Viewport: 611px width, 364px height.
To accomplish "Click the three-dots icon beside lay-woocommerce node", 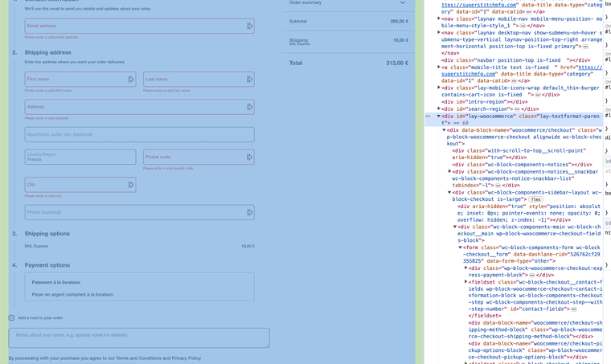I will [x=428, y=117].
